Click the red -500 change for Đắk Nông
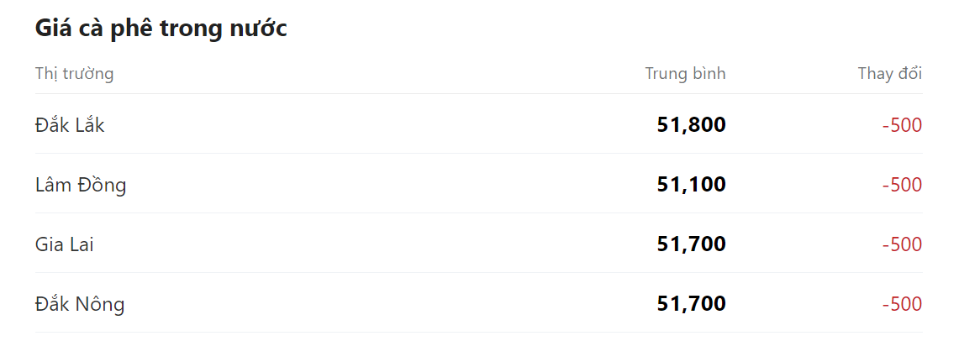Screen dimensions: 980x341 tap(902, 304)
